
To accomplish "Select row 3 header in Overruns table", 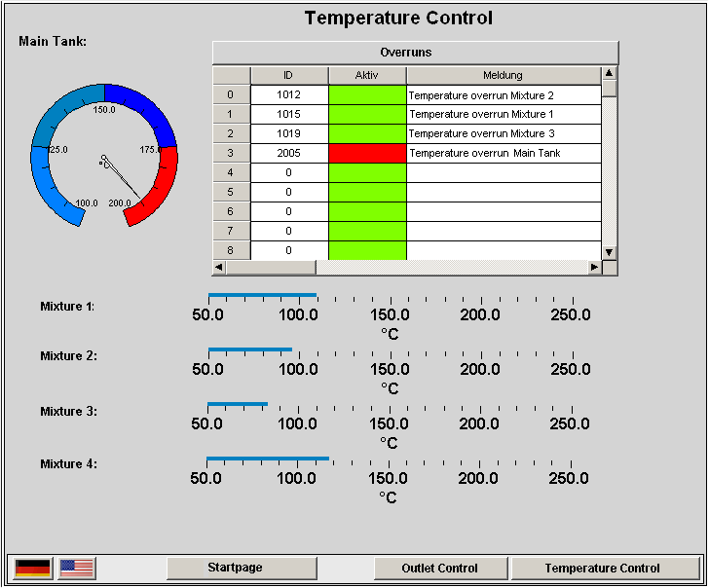I will point(231,153).
